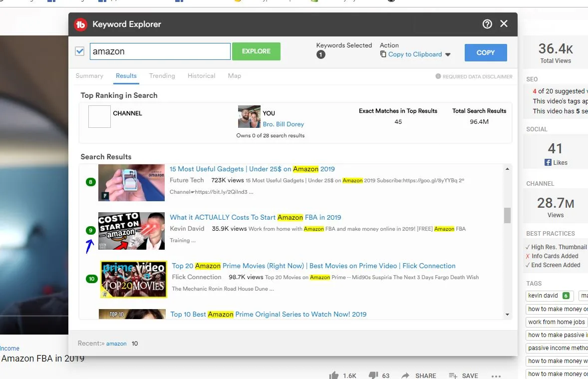Toggle the checkbox beside the amazon keyword
Screen dimensions: 588x379
[x=79, y=51]
